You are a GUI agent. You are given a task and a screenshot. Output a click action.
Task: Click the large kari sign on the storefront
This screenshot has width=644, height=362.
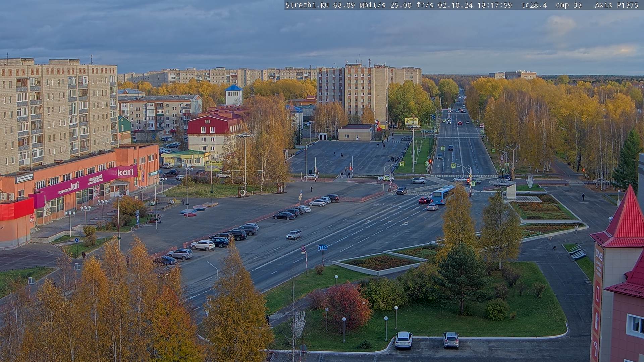(x=125, y=173)
